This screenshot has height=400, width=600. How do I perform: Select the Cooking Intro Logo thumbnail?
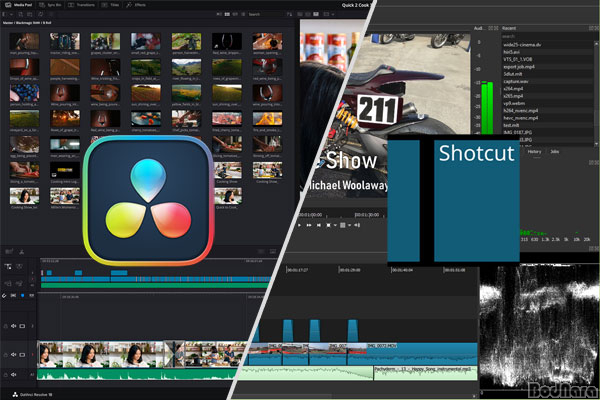[65, 170]
